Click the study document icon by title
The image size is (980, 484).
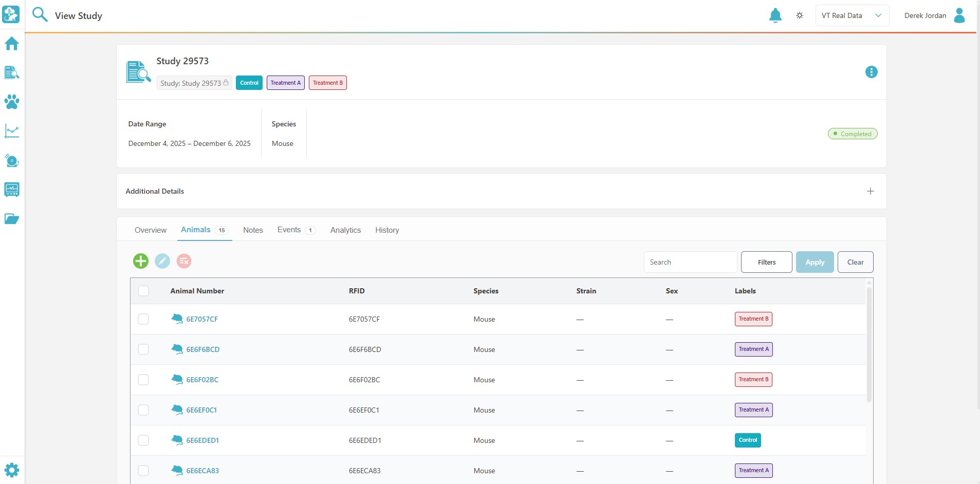pos(138,72)
